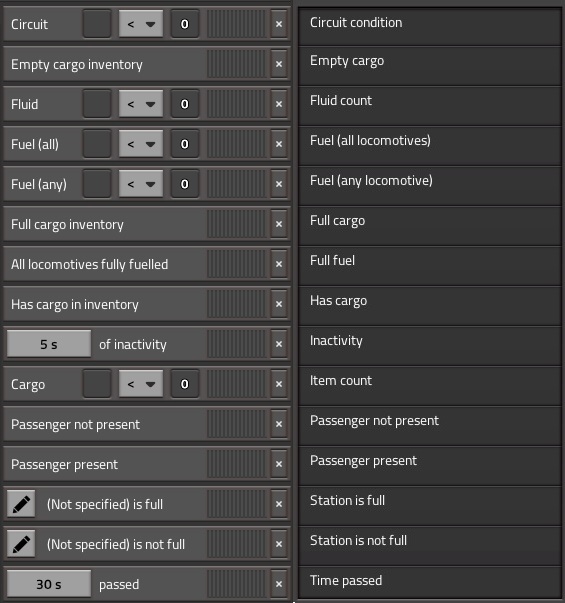Choose Station is not full entry
This screenshot has height=603, width=565.
430,545
